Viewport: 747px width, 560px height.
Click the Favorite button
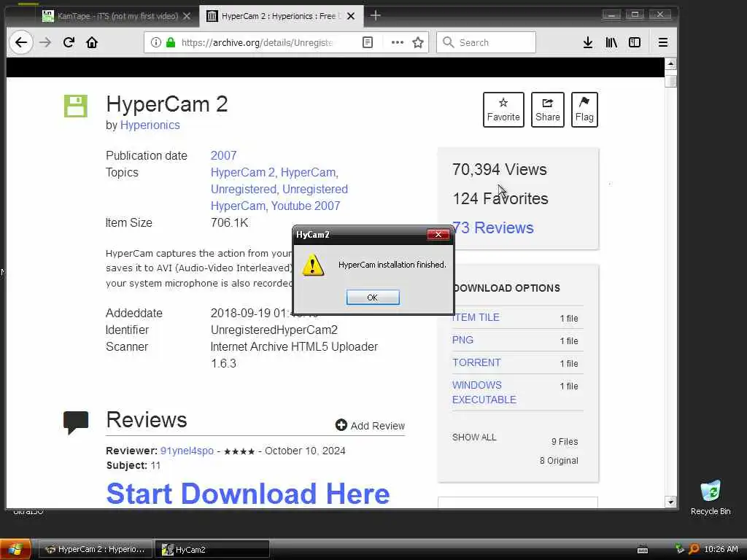coord(503,109)
